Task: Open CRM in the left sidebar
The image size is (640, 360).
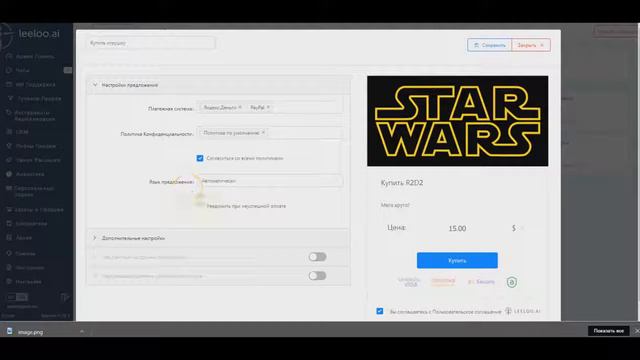Action: tap(22, 132)
